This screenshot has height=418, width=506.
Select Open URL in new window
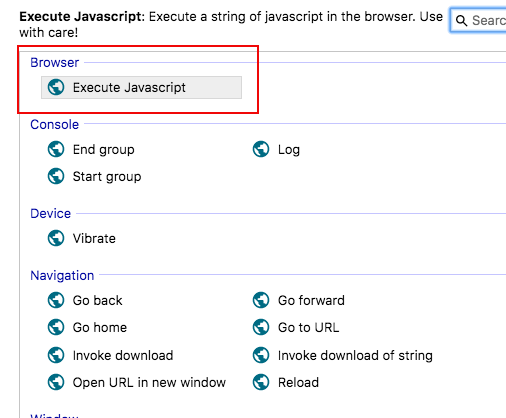pyautogui.click(x=137, y=382)
